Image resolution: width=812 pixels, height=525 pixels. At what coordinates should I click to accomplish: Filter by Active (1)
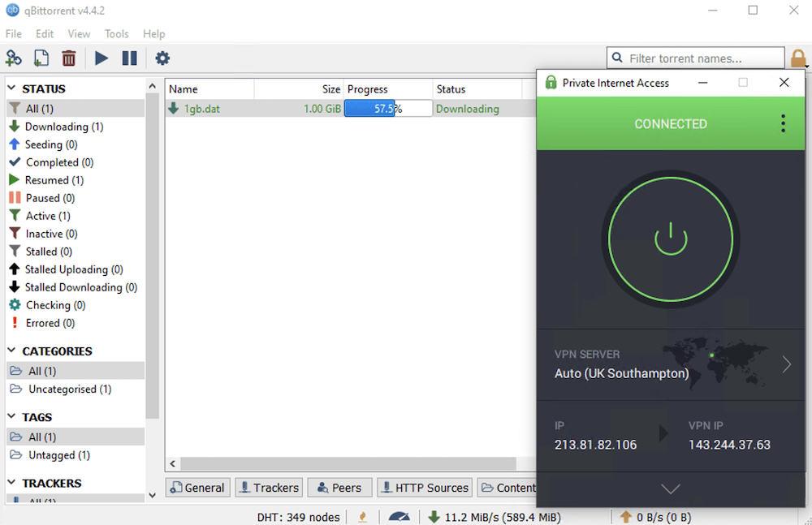click(x=76, y=215)
